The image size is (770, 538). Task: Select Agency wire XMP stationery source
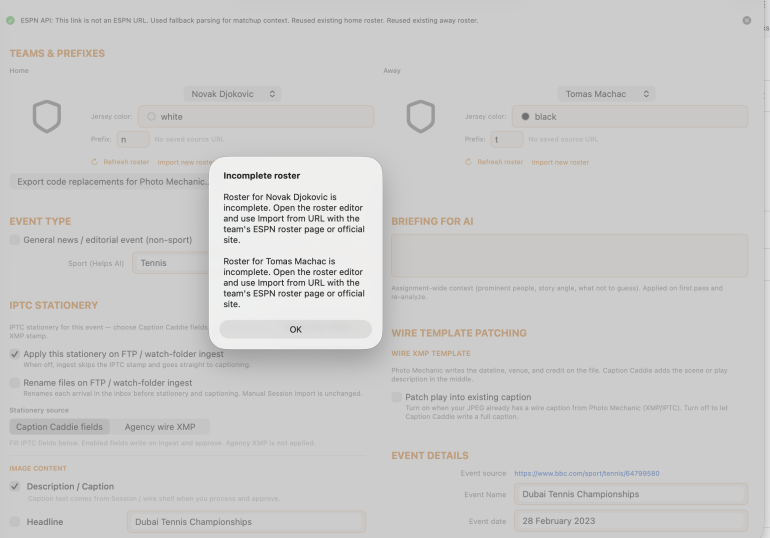click(160, 427)
